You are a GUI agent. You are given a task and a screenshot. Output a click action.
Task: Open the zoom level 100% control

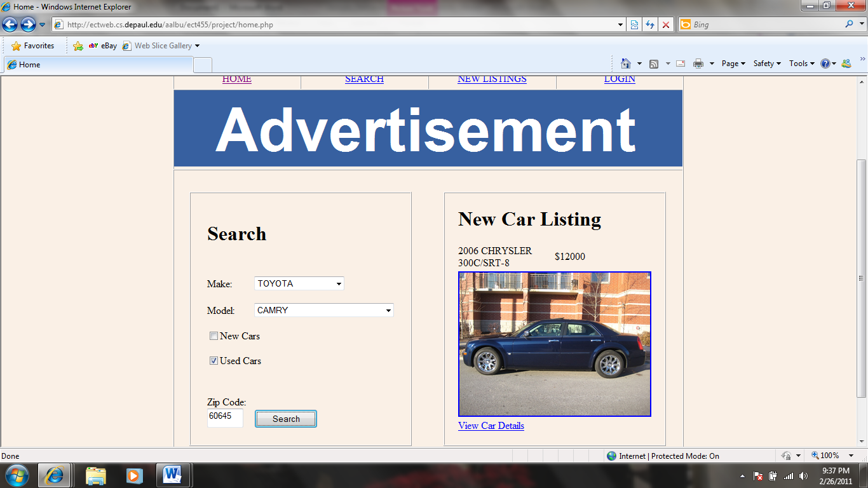[825, 456]
